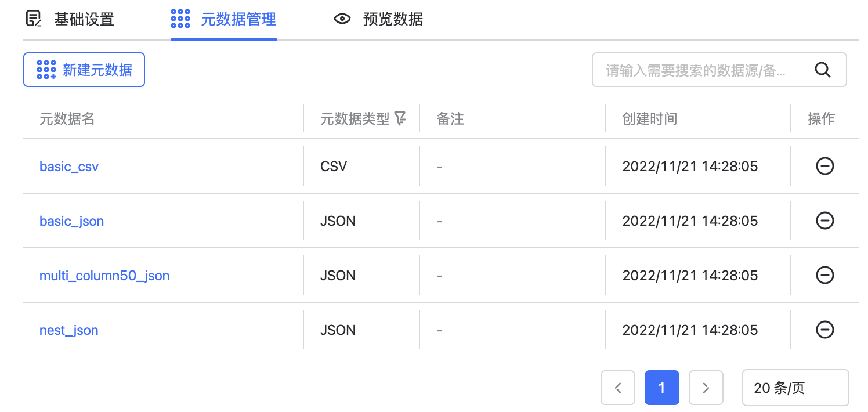This screenshot has height=412, width=868.
Task: Click the filter icon beside 元数据类型
Action: [x=400, y=119]
